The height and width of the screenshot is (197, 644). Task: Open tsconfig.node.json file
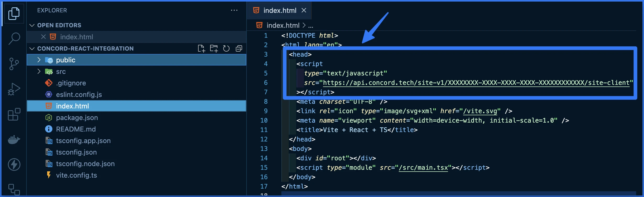coord(137,164)
